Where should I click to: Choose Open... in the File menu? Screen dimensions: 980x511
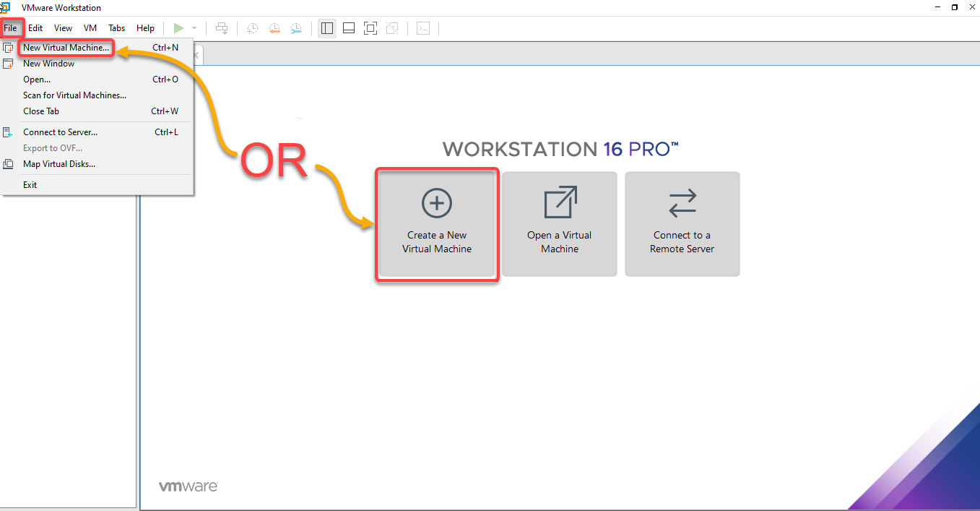[x=97, y=80]
